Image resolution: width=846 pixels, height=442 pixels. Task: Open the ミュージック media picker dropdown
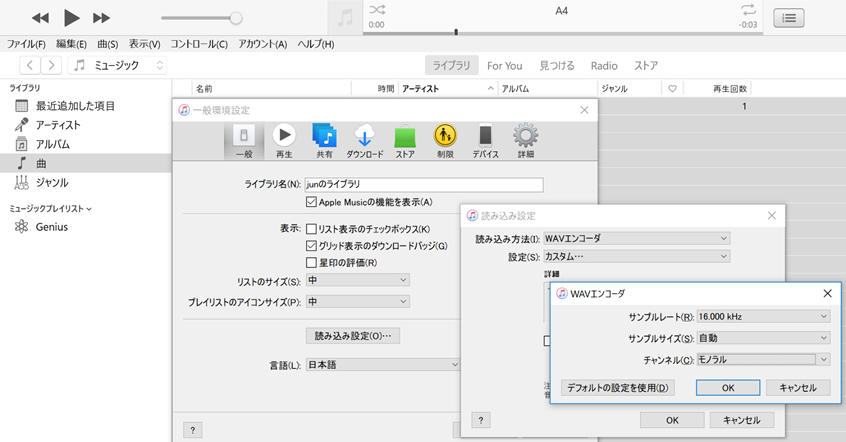click(117, 65)
